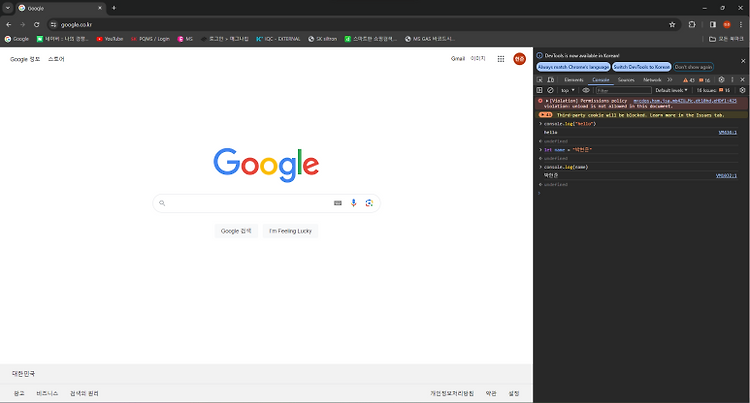Click the 16 Issues indicator

[713, 90]
